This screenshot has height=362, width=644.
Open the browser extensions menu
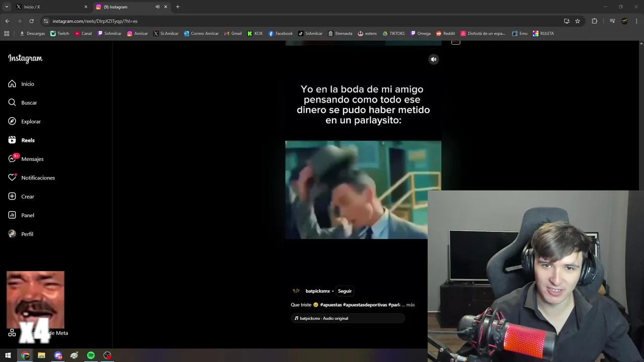(x=594, y=21)
